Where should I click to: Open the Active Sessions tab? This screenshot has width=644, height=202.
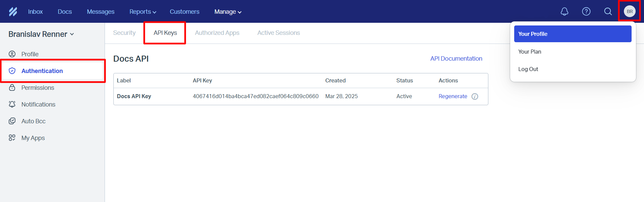[278, 33]
